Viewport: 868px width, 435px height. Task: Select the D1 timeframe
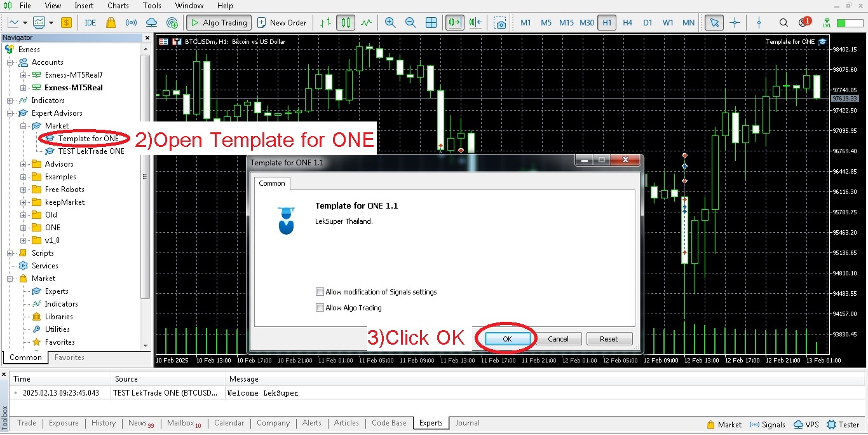648,23
